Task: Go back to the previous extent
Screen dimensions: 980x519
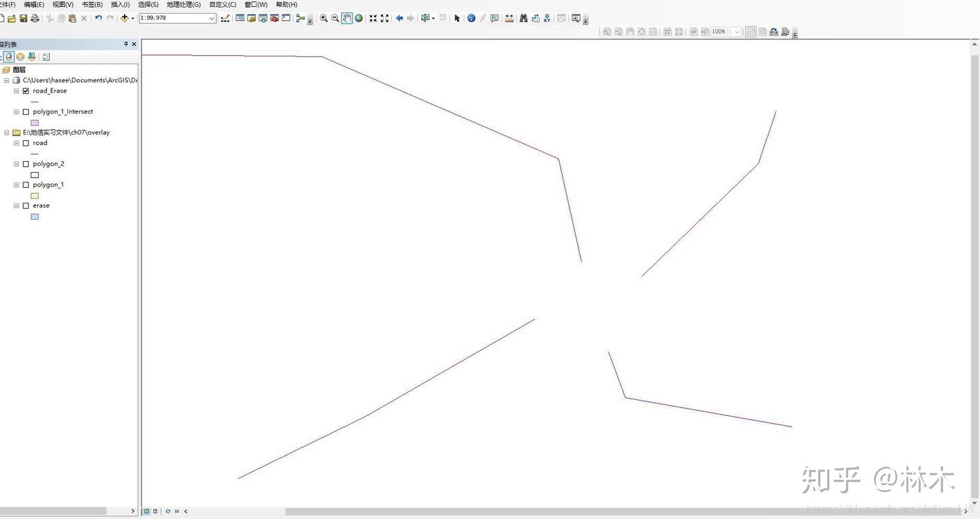Action: point(399,18)
